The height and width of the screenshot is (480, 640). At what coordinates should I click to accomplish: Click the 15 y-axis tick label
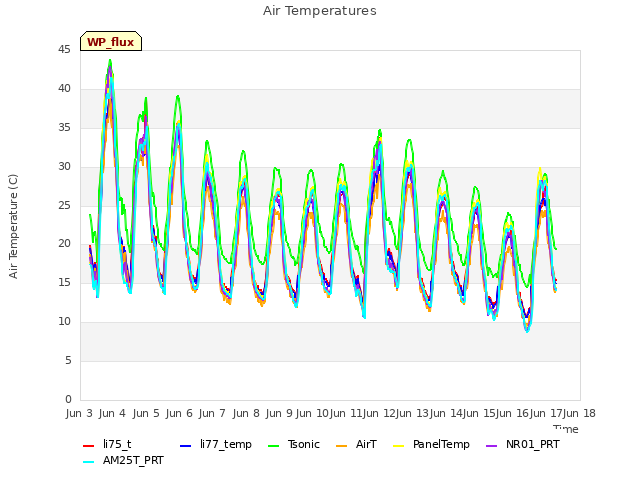64,282
